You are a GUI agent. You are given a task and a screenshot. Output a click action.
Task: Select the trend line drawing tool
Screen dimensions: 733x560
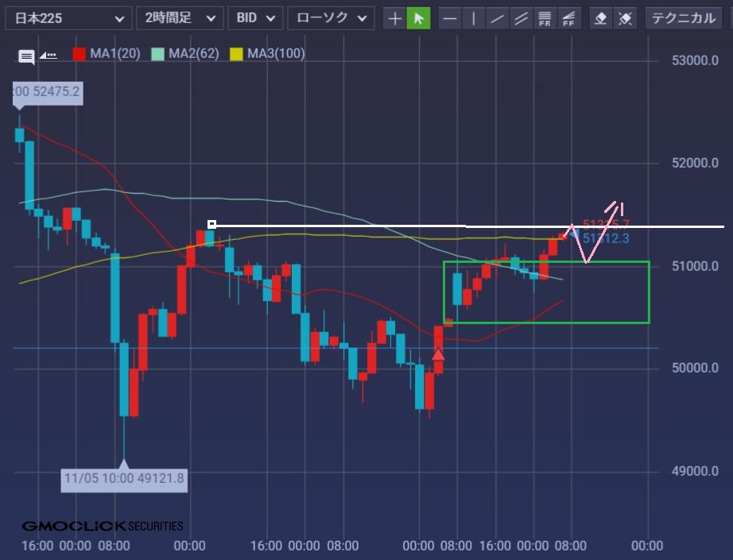pos(498,18)
